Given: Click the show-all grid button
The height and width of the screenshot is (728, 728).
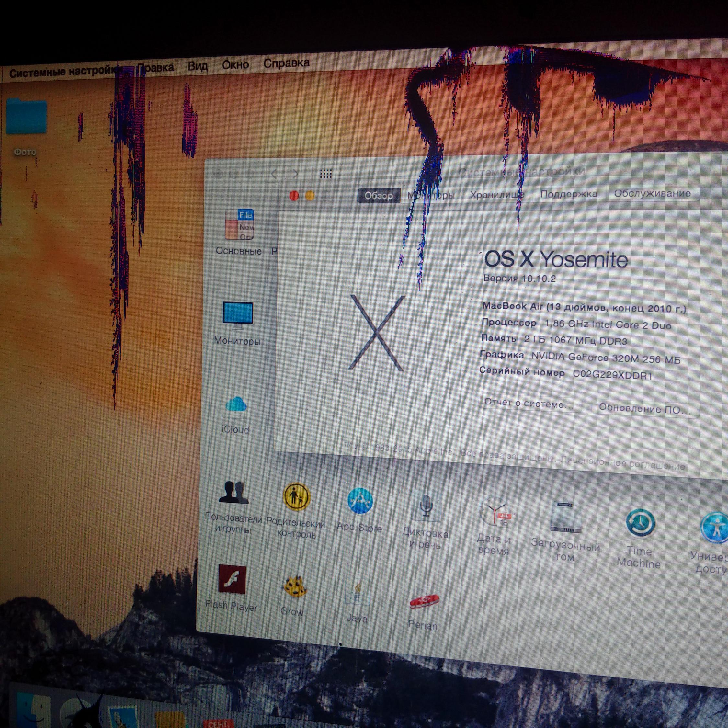Looking at the screenshot, I should point(325,174).
